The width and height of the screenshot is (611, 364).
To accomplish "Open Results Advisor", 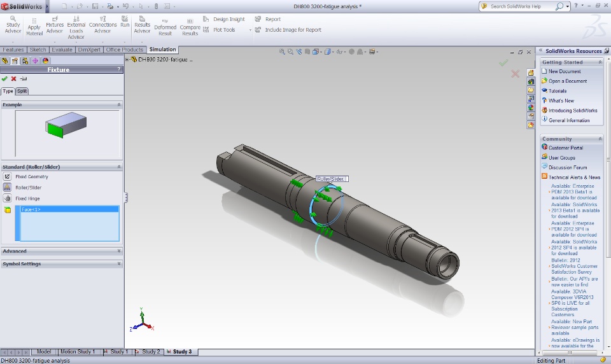I will pos(142,25).
